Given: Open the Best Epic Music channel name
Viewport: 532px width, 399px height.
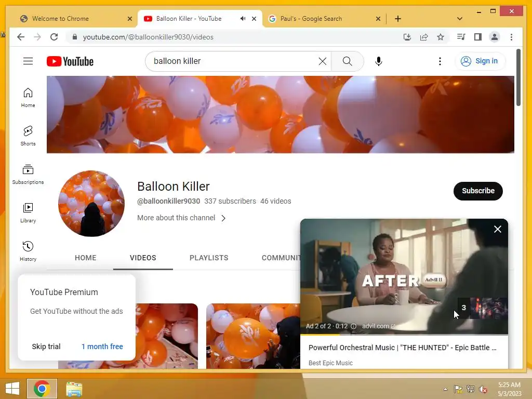Looking at the screenshot, I should pyautogui.click(x=330, y=363).
